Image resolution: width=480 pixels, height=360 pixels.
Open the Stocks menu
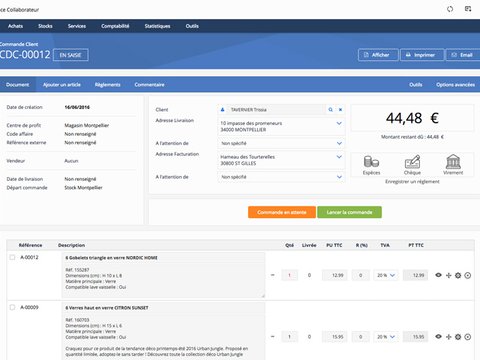coord(45,26)
